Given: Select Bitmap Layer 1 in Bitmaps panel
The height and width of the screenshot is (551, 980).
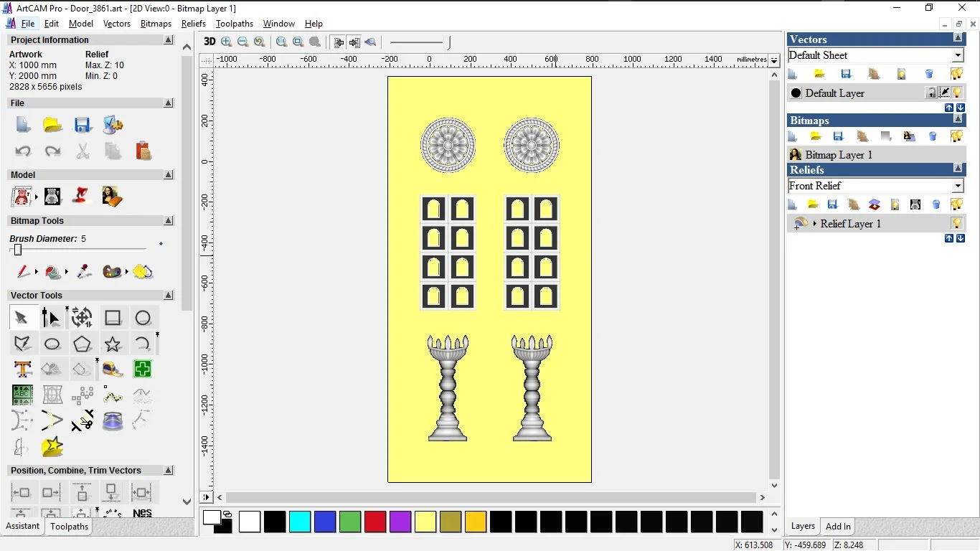Looking at the screenshot, I should (838, 155).
